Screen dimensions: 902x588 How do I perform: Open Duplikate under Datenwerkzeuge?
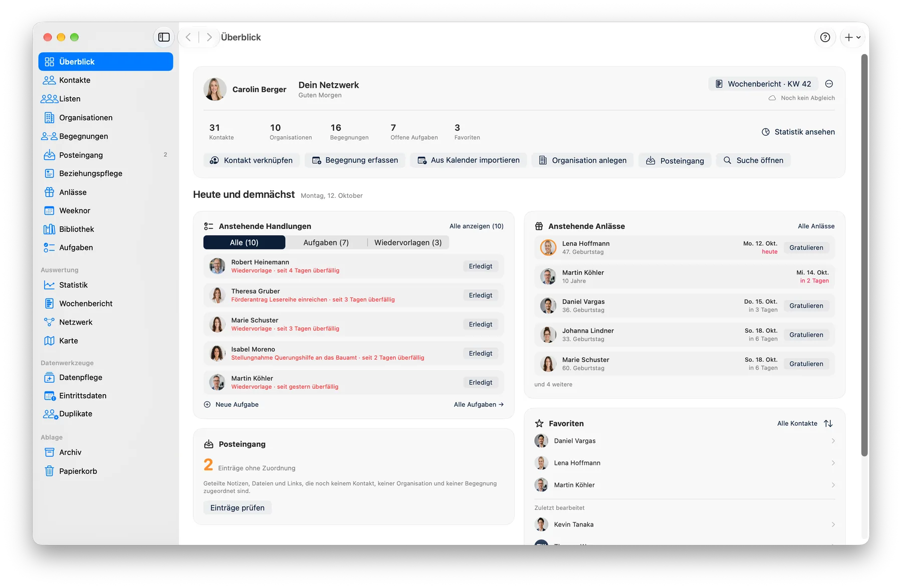click(x=106, y=414)
